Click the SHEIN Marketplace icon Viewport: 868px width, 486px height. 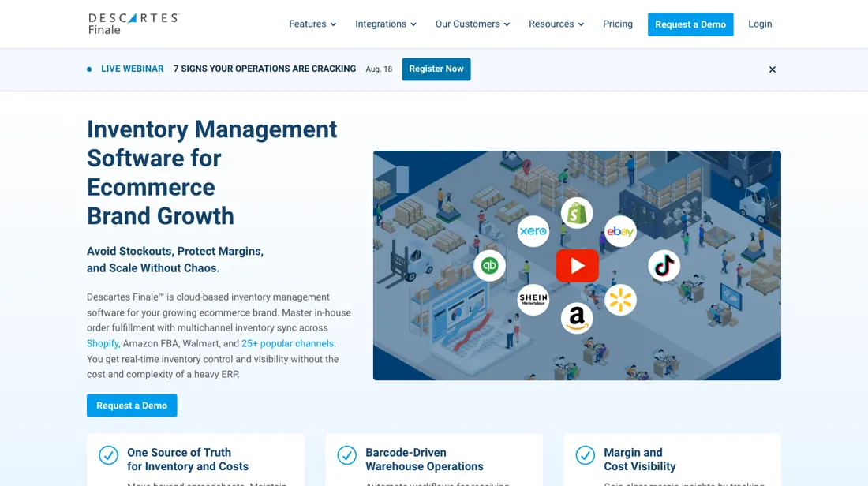[533, 300]
